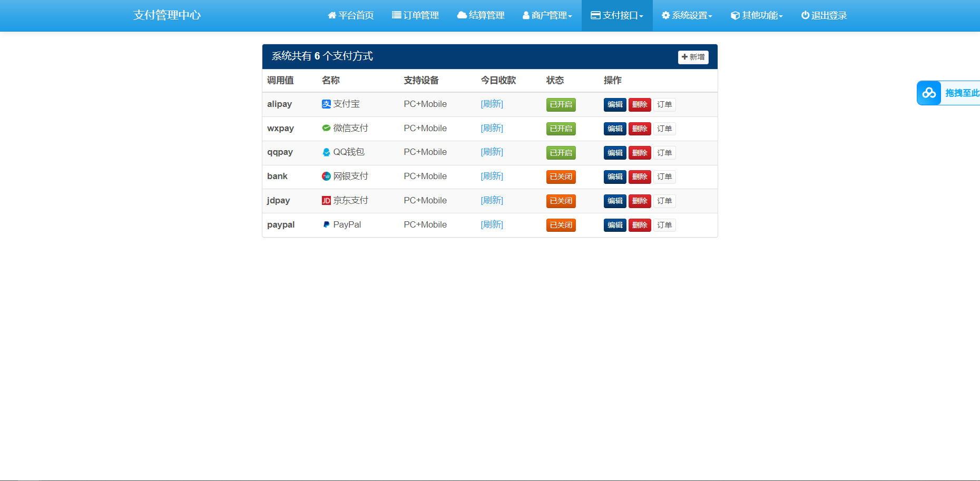Screen dimensions: 980x481
Task: Toggle the 已开启 status of wxpay
Action: [561, 129]
